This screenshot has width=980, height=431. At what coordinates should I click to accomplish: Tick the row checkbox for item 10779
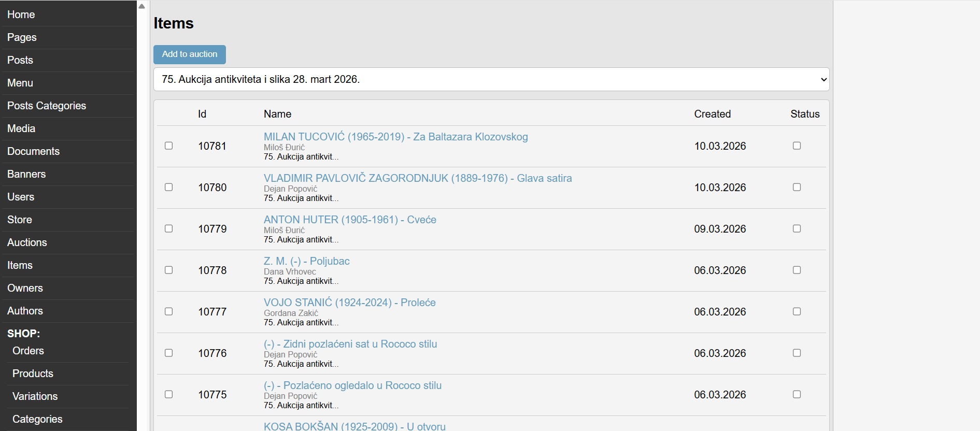pos(168,228)
